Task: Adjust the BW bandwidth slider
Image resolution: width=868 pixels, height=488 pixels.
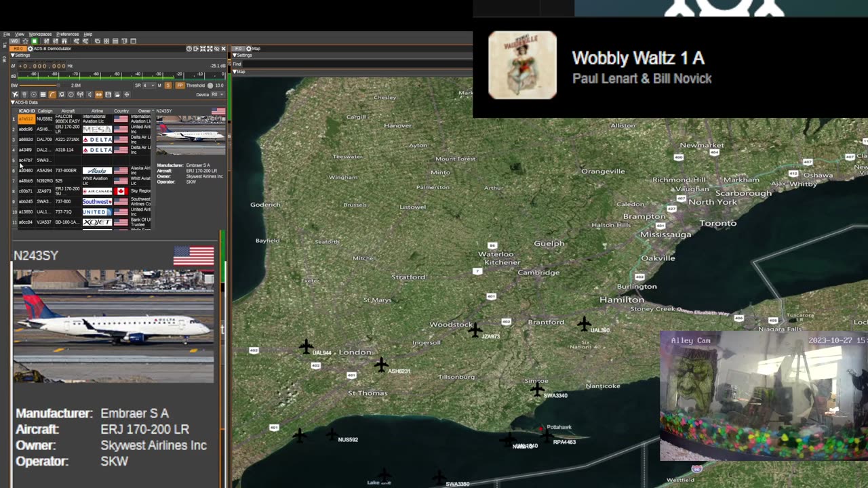Action: (x=41, y=85)
